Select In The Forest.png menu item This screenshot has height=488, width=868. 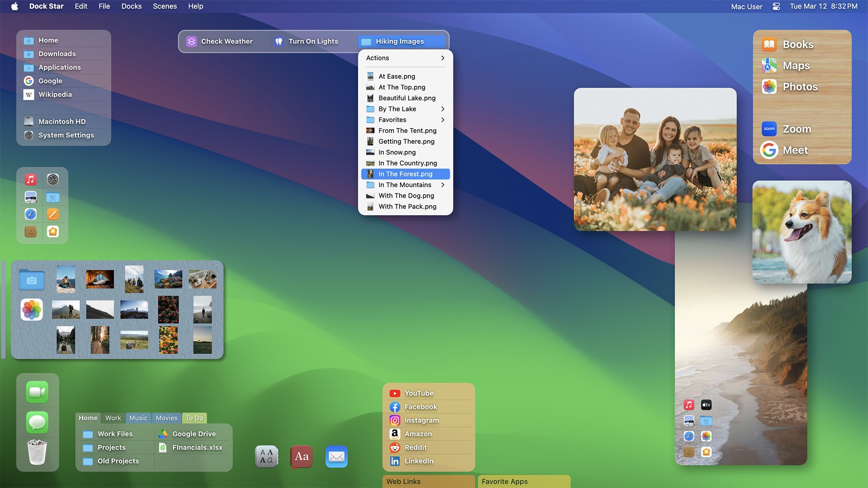click(406, 174)
